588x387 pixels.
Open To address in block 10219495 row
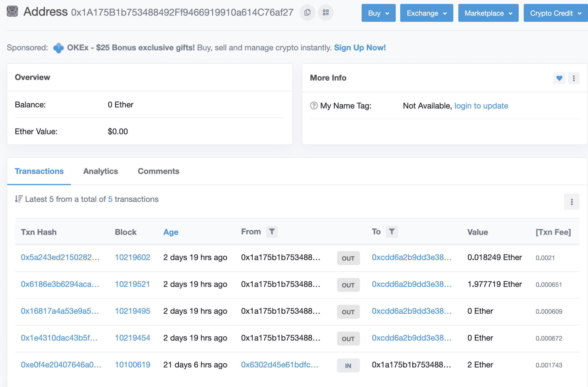point(412,311)
